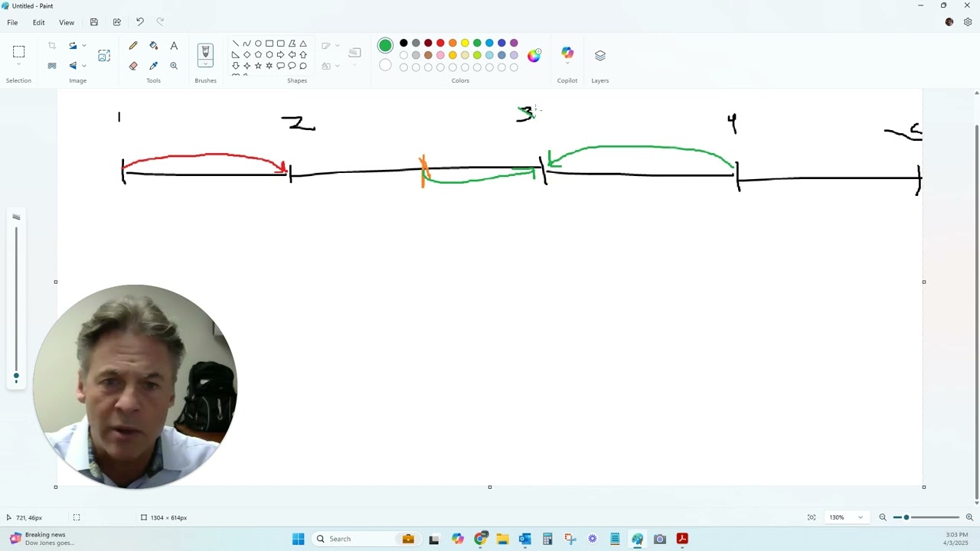Open the Breaking news widget

pos(42,539)
